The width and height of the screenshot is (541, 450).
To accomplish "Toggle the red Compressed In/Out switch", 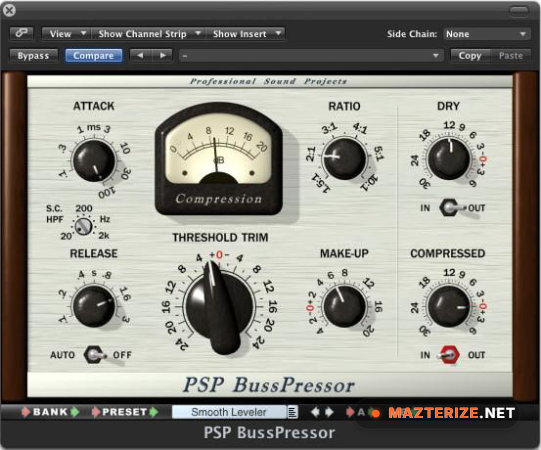I will pos(449,354).
